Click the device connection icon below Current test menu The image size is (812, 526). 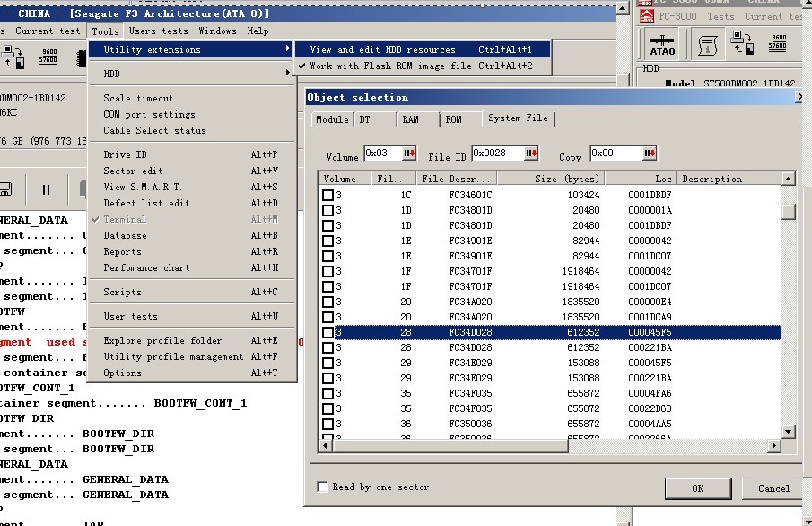(x=13, y=57)
